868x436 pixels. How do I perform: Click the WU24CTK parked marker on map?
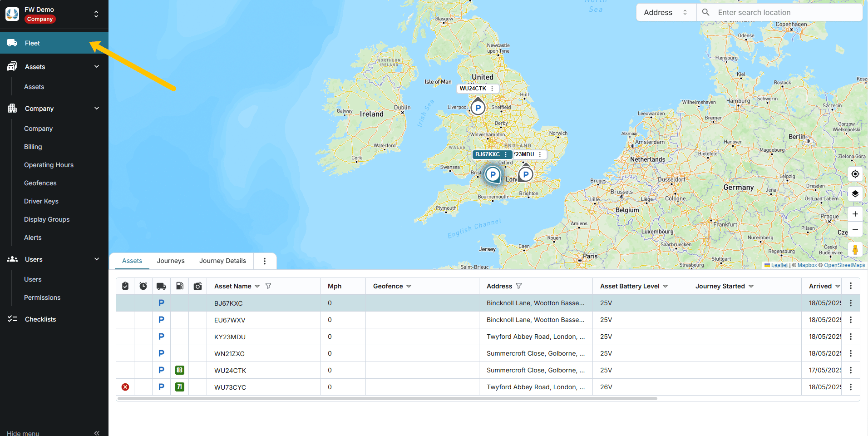click(478, 108)
